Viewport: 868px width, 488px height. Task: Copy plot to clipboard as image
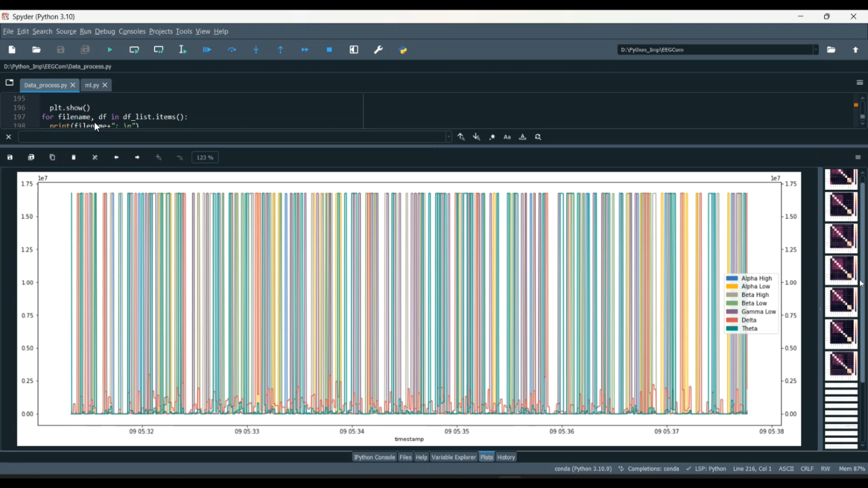(x=53, y=157)
